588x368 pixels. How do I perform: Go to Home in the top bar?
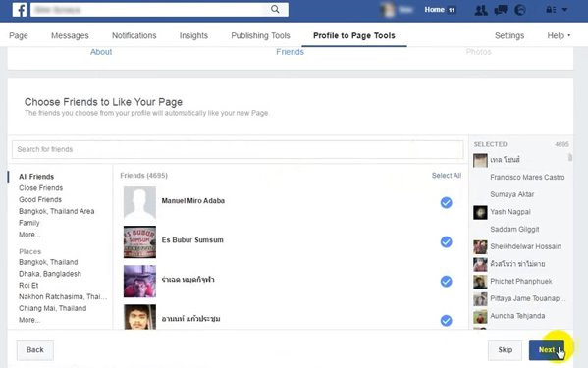[434, 10]
